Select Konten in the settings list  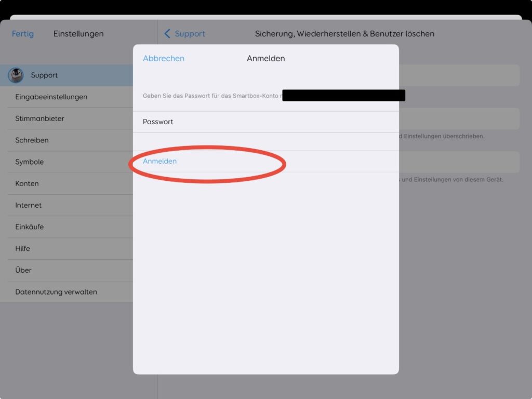(x=26, y=184)
